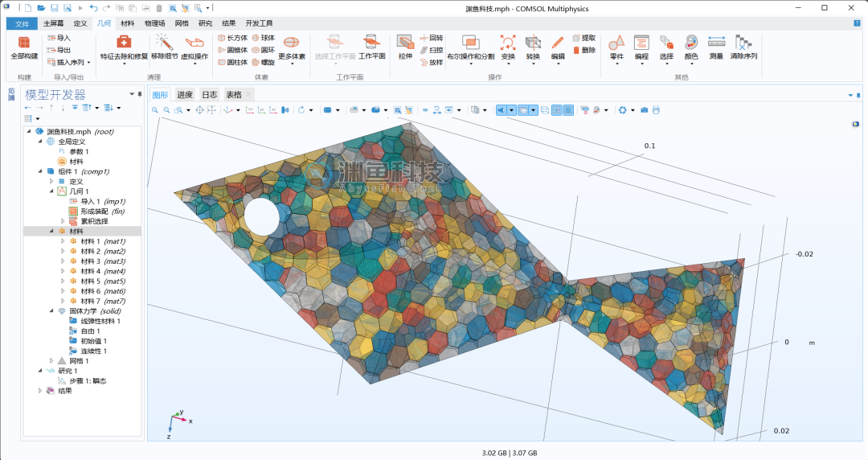The width and height of the screenshot is (868, 460).
Task: Take a snapshot with camera icon
Action: tap(645, 110)
